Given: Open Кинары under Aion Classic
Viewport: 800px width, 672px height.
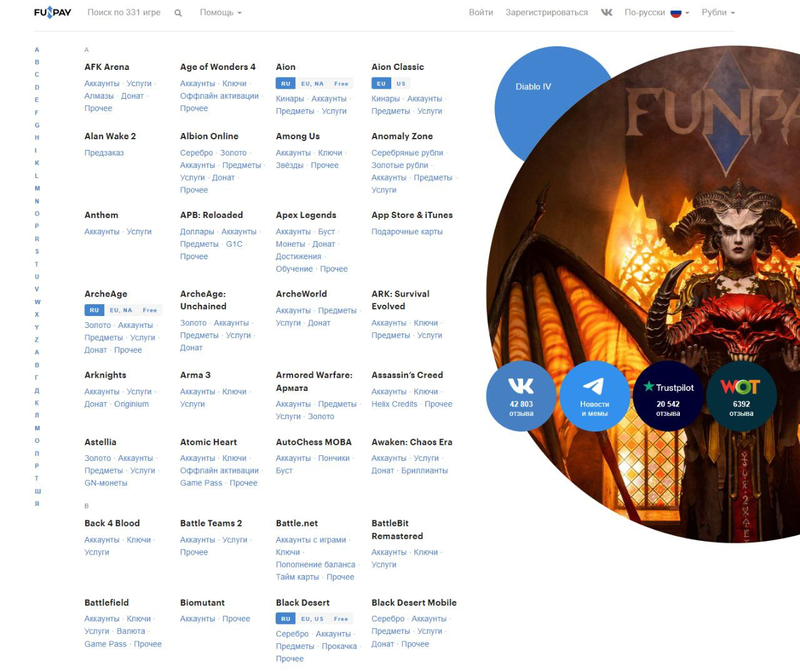Looking at the screenshot, I should click(x=386, y=99).
